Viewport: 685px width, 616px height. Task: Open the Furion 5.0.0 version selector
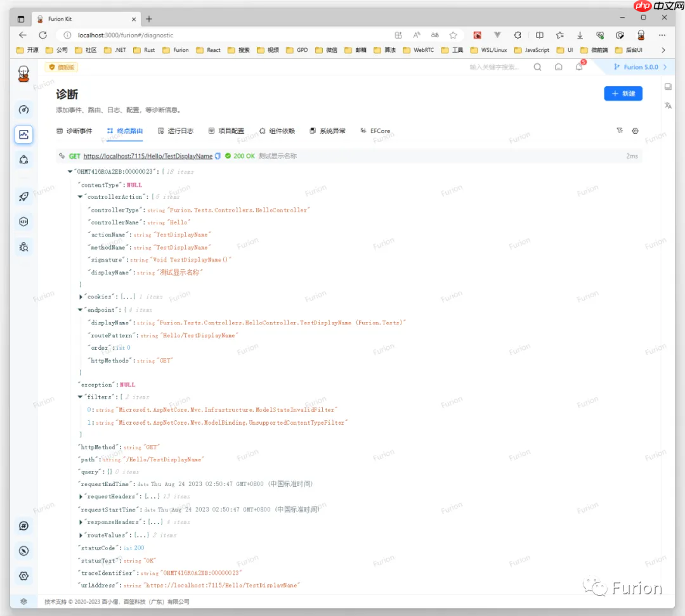636,67
